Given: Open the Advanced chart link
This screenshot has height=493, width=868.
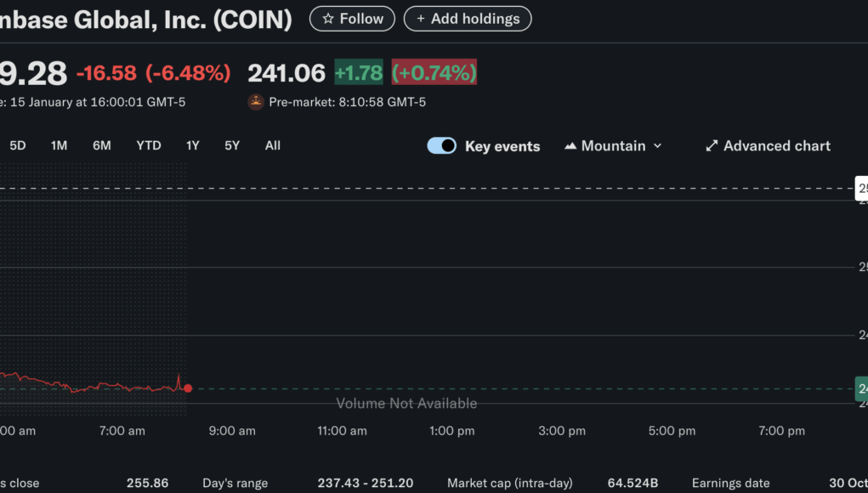Looking at the screenshot, I should (x=776, y=146).
